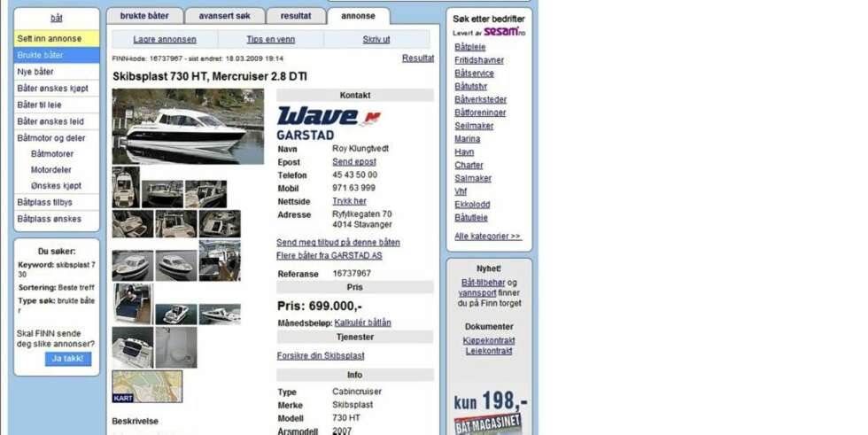This screenshot has height=435, width=868.
Task: Open 'Båtplass ønskes' sidebar item
Action: pyautogui.click(x=57, y=219)
